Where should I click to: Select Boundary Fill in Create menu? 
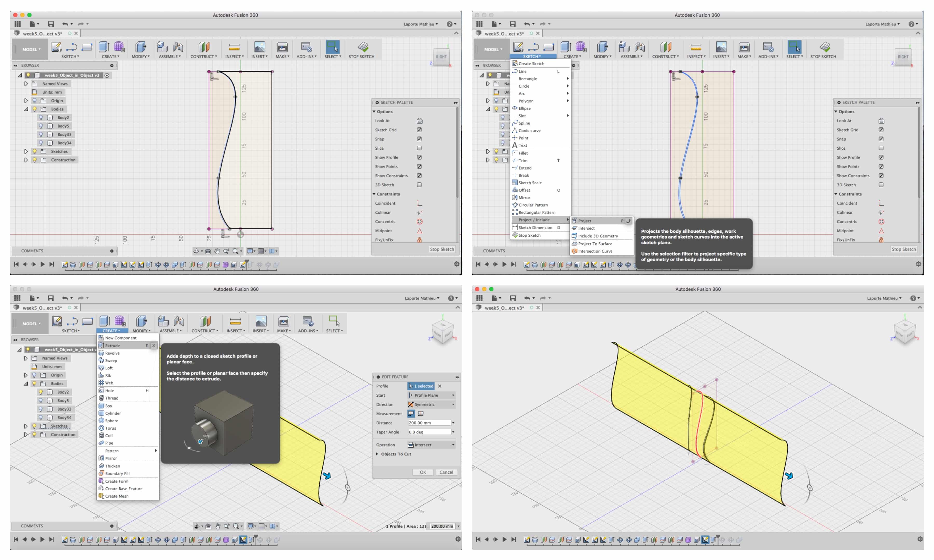pos(128,474)
